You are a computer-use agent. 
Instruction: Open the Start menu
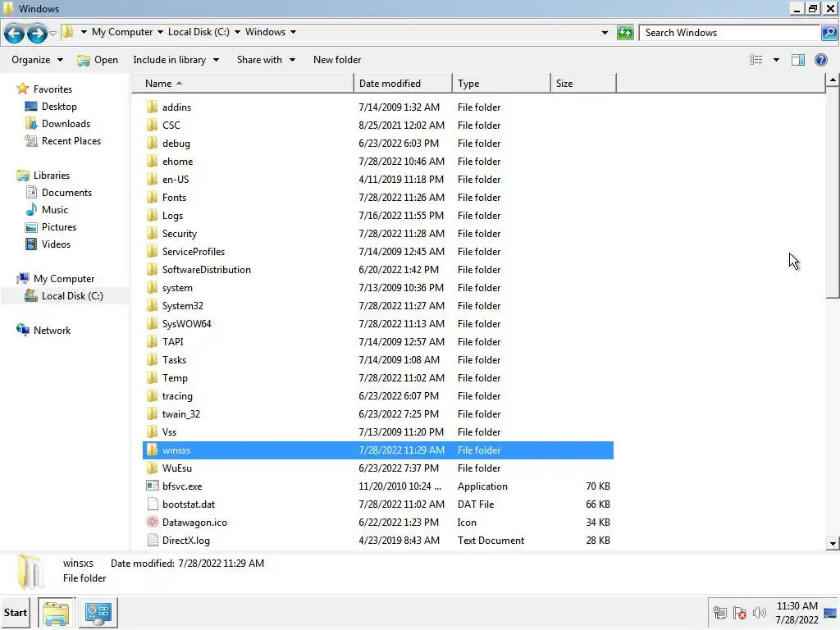pos(16,613)
